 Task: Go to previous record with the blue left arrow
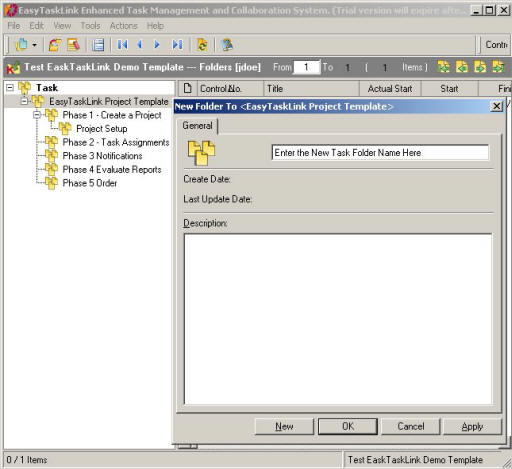140,45
